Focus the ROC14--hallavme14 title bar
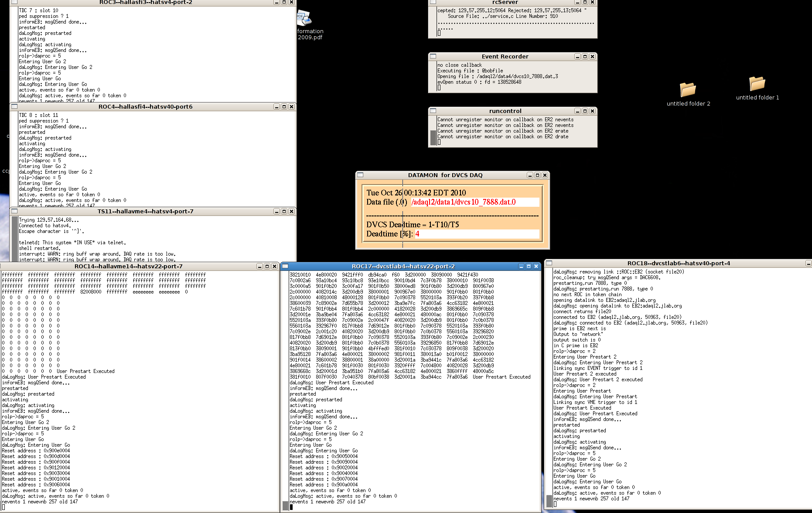This screenshot has height=513, width=812. [129, 266]
